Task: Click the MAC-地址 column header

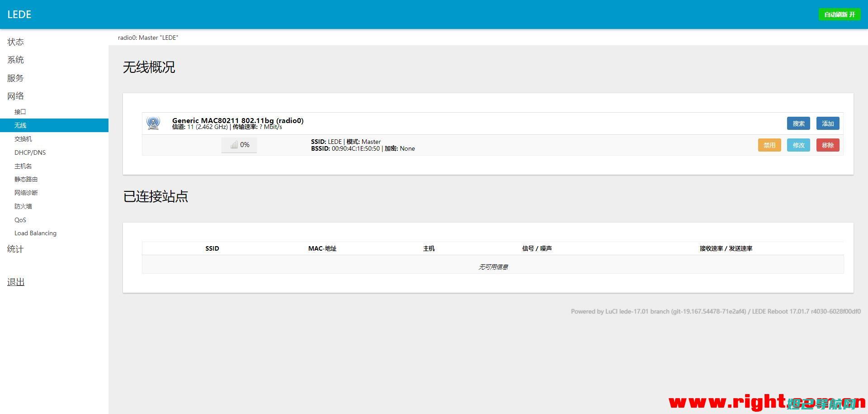Action: (x=322, y=248)
